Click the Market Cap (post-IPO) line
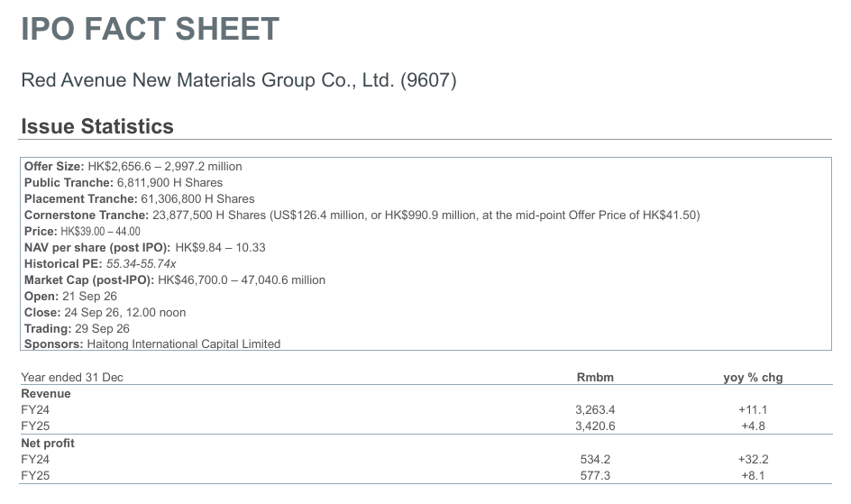This screenshot has height=504, width=851. pos(175,280)
